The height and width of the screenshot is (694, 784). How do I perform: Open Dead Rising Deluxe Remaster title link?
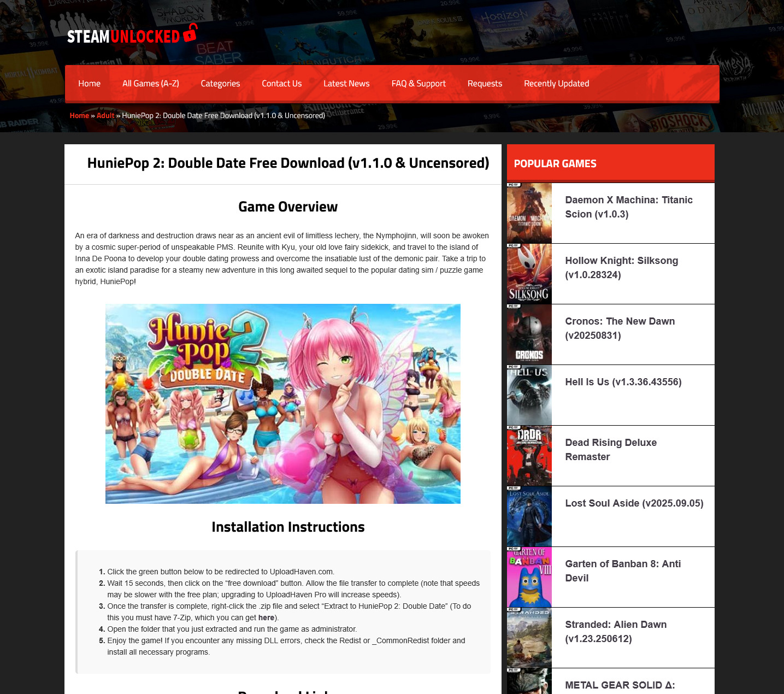coord(611,450)
